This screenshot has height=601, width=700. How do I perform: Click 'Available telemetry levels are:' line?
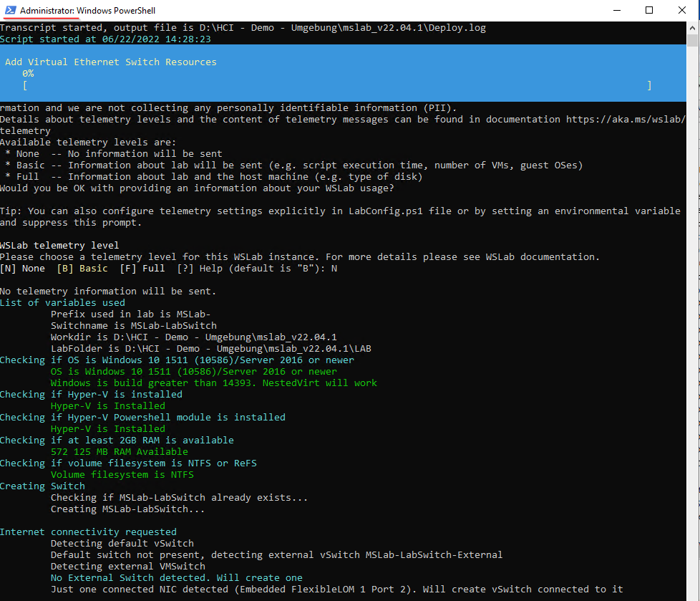click(88, 143)
